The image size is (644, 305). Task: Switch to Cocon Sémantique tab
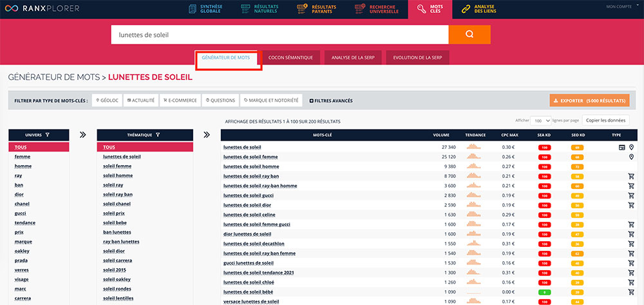click(x=291, y=58)
